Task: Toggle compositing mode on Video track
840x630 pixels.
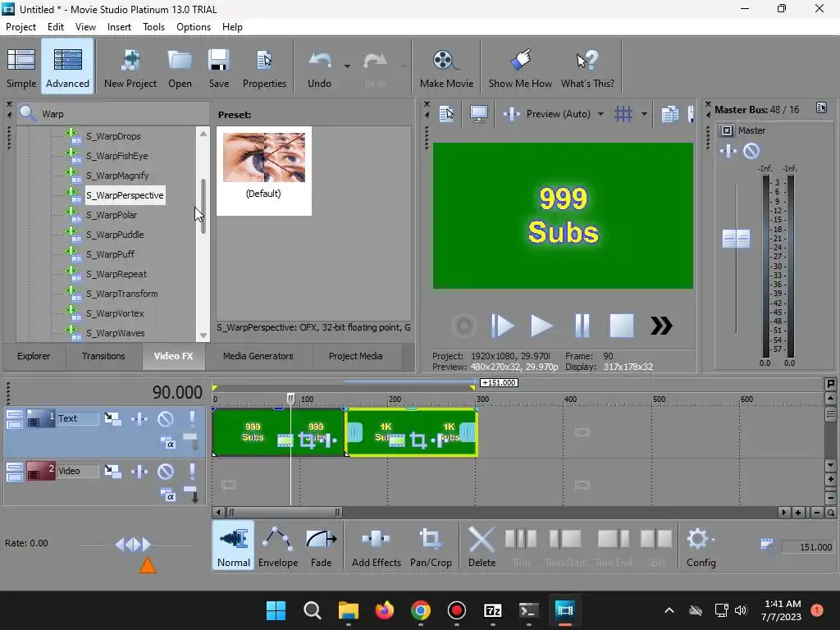Action: (x=167, y=495)
